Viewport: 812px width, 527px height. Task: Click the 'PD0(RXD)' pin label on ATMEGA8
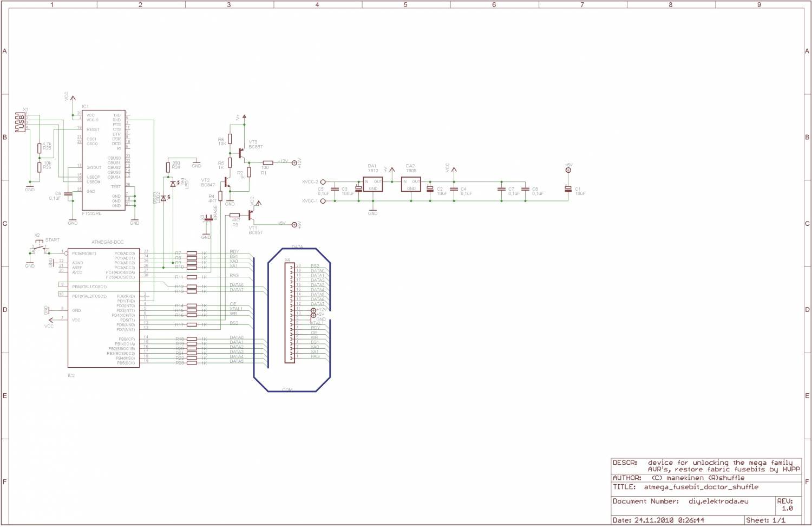(126, 296)
